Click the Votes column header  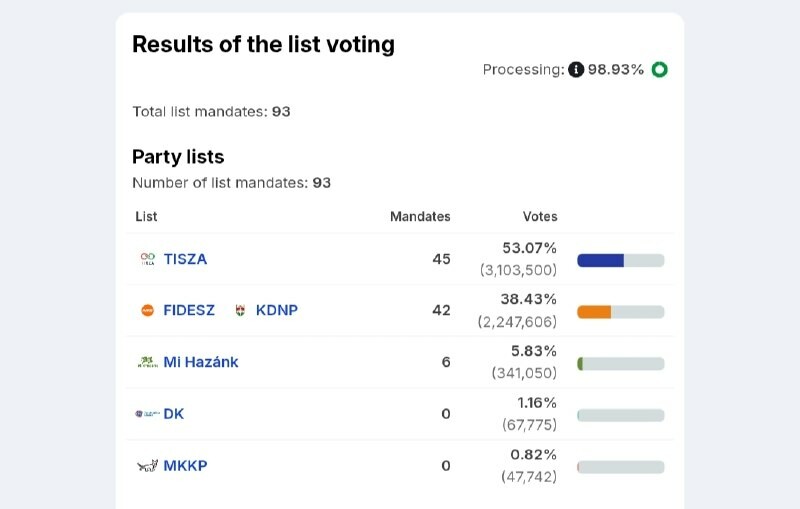[x=540, y=217]
